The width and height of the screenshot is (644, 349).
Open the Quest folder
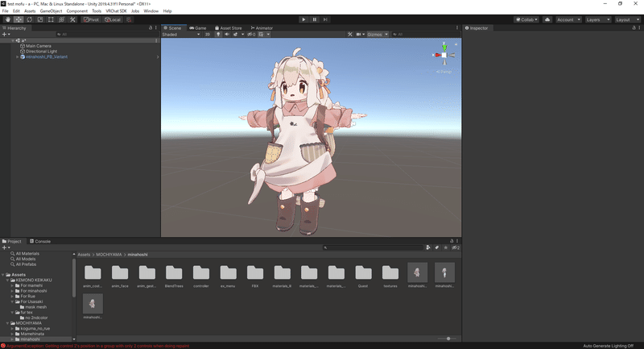[x=363, y=276]
